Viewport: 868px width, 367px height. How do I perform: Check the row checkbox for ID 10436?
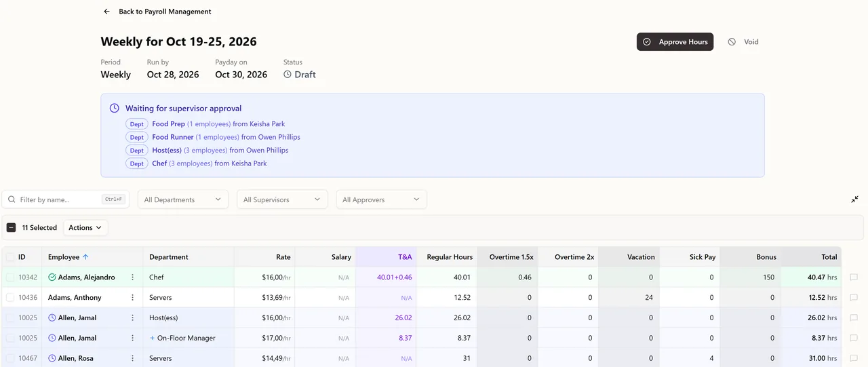[x=10, y=298]
